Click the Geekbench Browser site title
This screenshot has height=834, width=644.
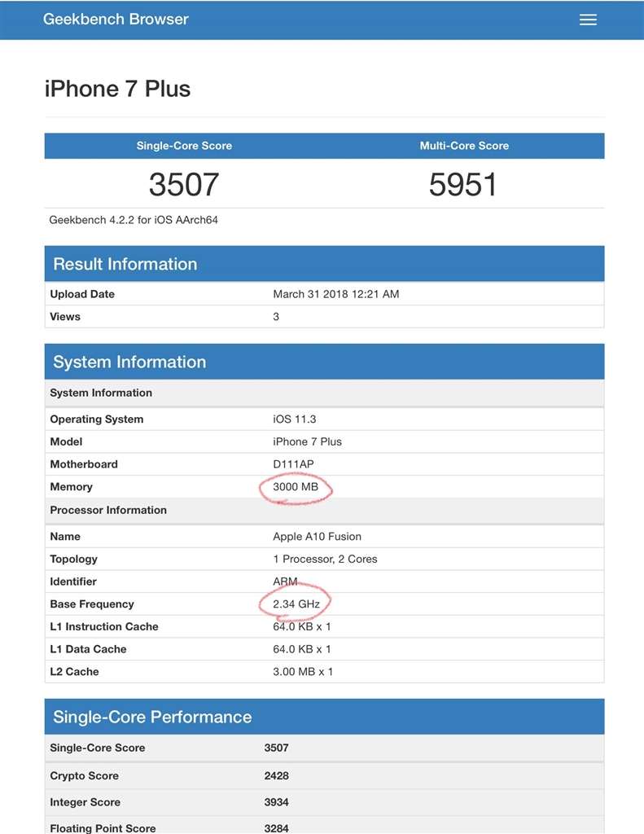point(116,20)
